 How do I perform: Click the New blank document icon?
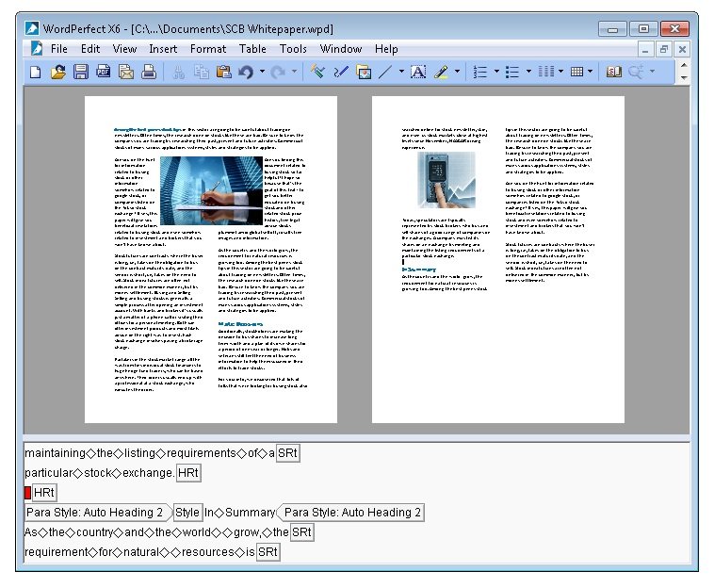tap(35, 72)
